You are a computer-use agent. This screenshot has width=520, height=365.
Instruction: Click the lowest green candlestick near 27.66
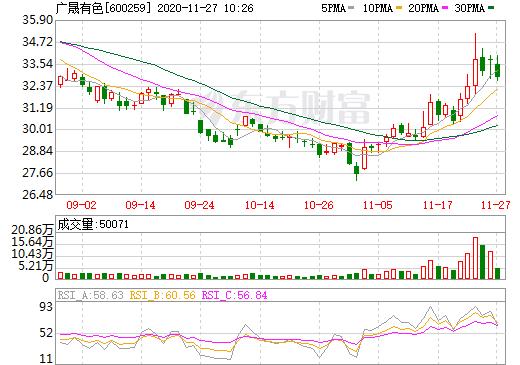click(x=356, y=170)
